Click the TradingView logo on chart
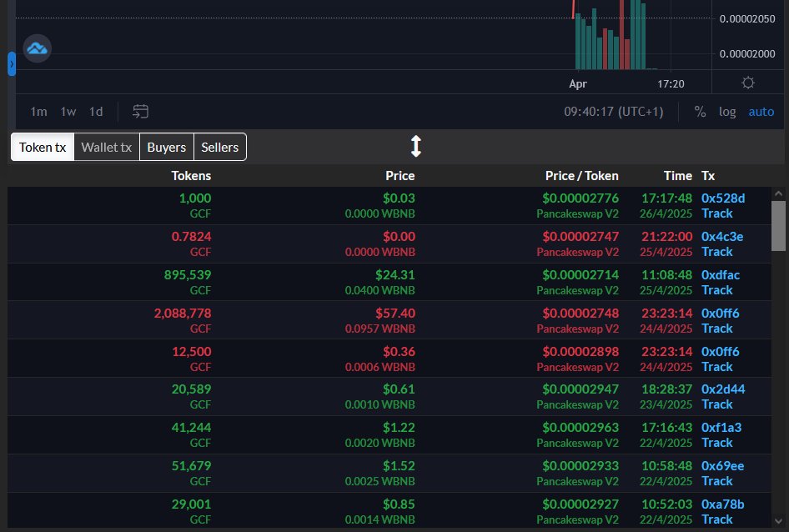 (38, 49)
